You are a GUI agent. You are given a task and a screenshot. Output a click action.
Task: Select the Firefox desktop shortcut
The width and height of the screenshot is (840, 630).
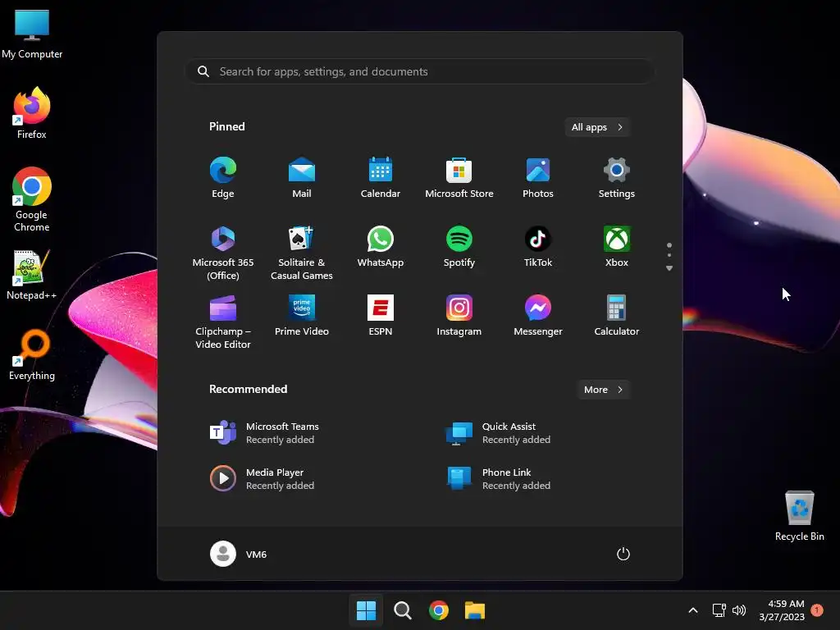click(x=32, y=113)
